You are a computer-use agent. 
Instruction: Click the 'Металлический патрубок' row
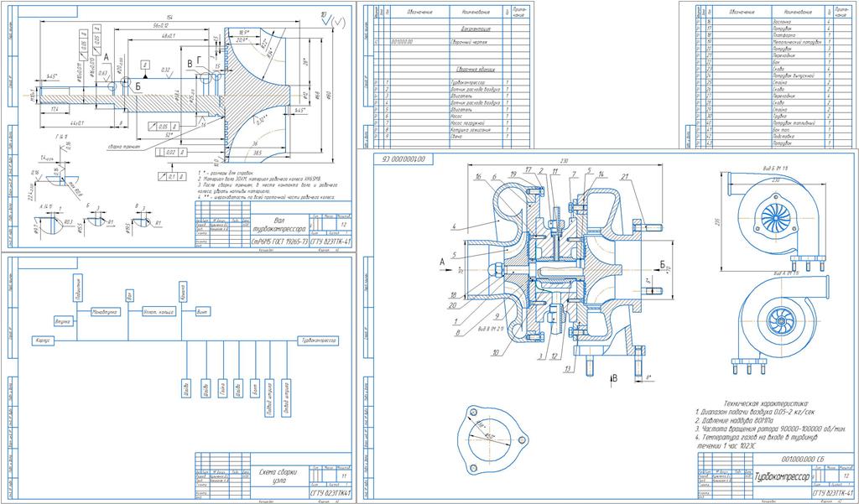800,41
